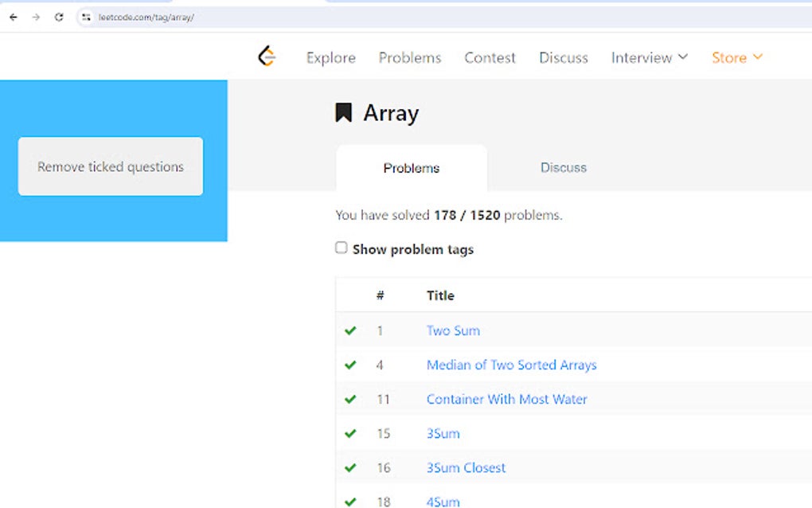This screenshot has height=508, width=812.
Task: Click green checkmark beside Two Sum
Action: click(350, 330)
